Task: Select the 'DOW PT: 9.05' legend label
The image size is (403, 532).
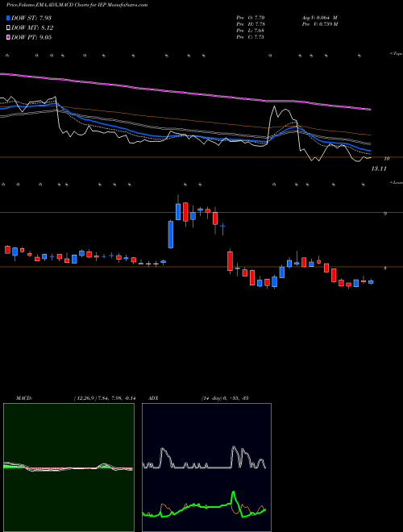Action: (x=31, y=38)
